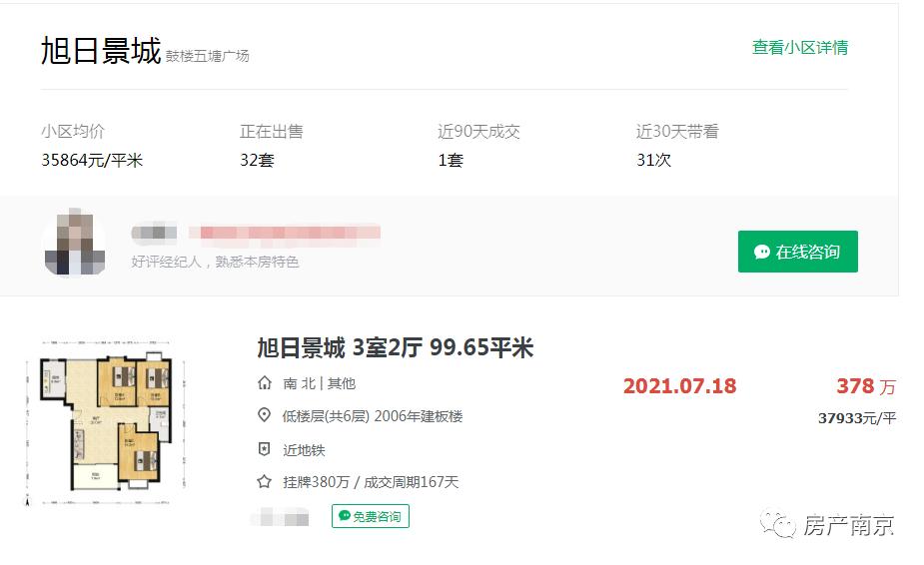Click 低楼层(共6层) 2006年建板楼 text

(373, 416)
